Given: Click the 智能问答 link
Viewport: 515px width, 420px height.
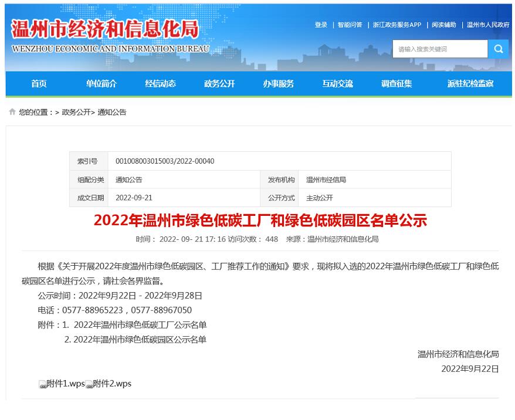Looking at the screenshot, I should [x=350, y=25].
